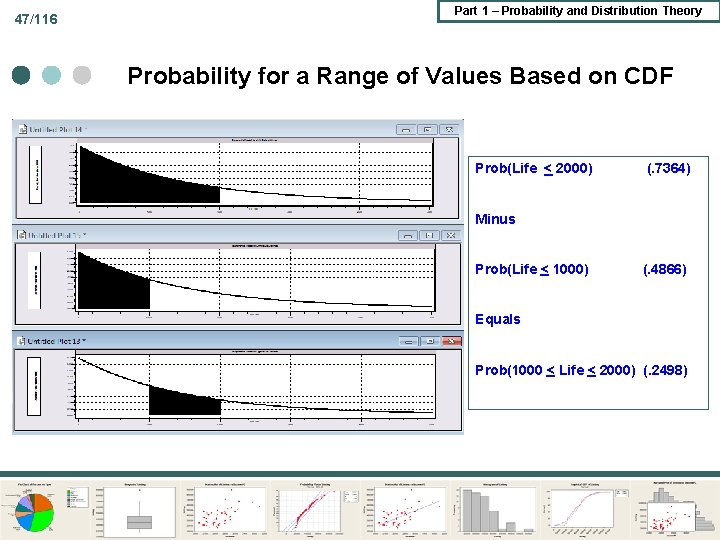Screen dimensions: 720x540
Task: Click the document icon of Untitled Plot 13
Action: pyautogui.click(x=21, y=341)
